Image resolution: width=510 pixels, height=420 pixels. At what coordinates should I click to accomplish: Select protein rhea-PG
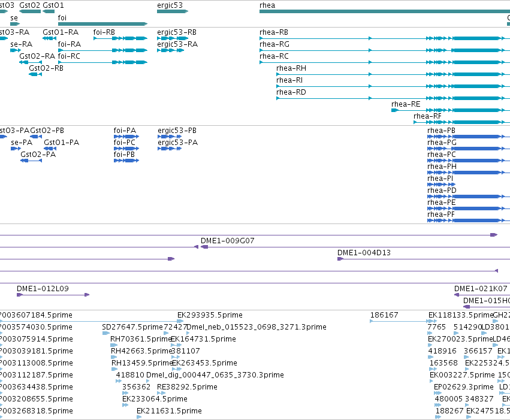tap(469, 149)
